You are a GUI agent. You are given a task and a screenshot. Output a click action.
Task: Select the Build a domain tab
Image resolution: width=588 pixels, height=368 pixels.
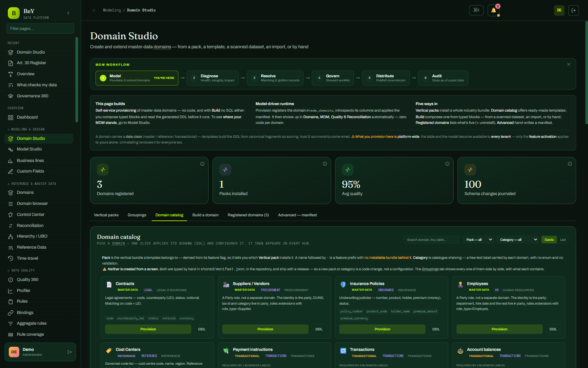point(205,215)
